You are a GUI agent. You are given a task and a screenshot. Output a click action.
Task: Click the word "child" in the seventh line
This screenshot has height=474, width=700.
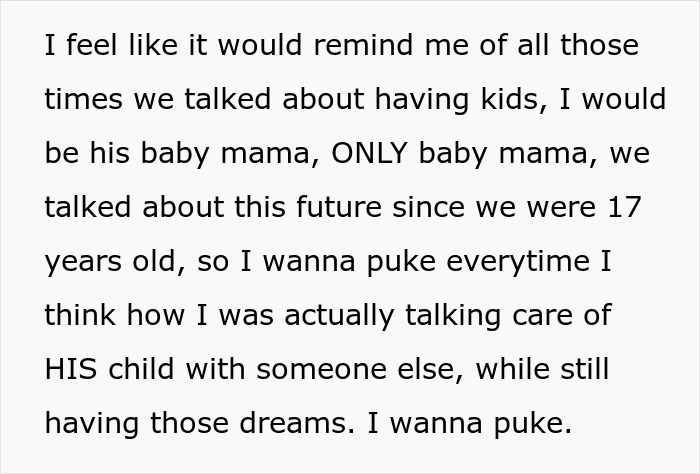point(141,369)
